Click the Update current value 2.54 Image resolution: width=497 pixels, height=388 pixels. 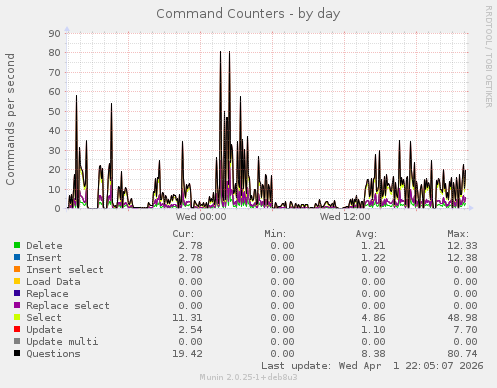[190, 330]
